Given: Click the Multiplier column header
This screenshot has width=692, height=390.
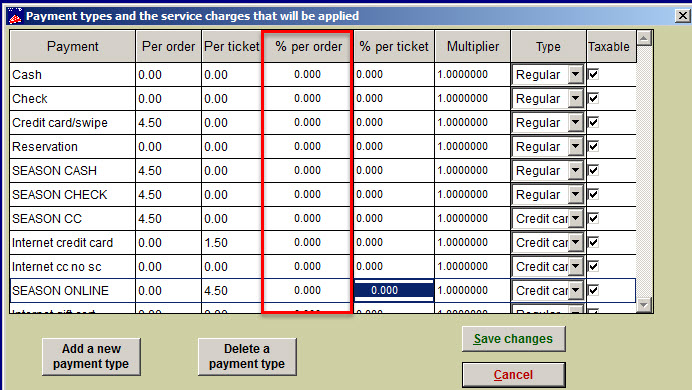Looking at the screenshot, I should 473,46.
